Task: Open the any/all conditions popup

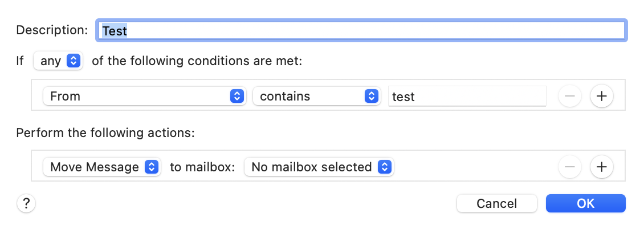Action: 58,61
